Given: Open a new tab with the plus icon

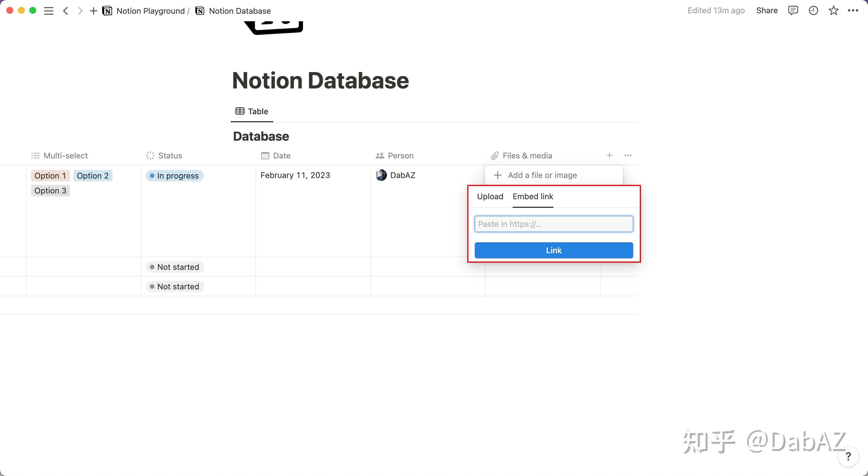Looking at the screenshot, I should pyautogui.click(x=93, y=10).
